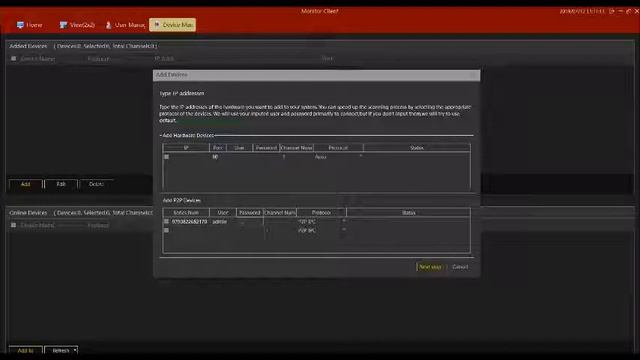Open the Home tab
640x360 pixels.
tap(30, 25)
